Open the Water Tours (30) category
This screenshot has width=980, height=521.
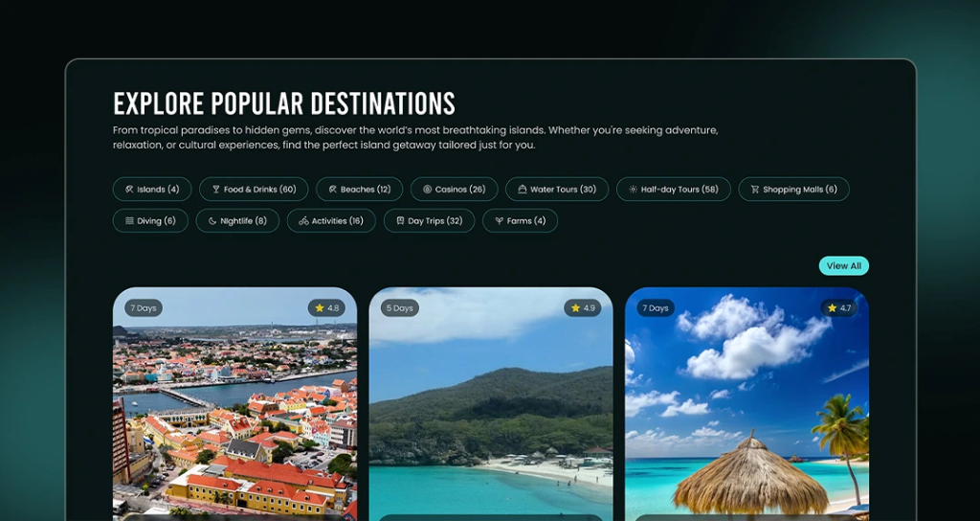(x=557, y=189)
